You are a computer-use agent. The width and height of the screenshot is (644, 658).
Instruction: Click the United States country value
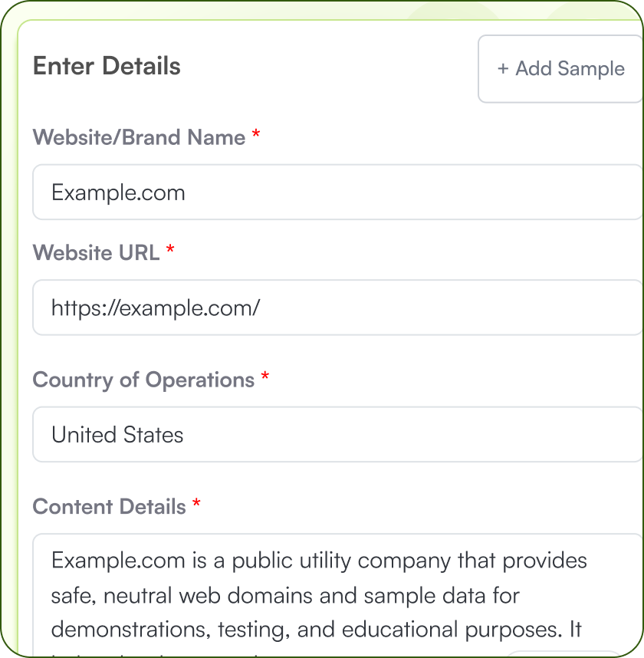pyautogui.click(x=117, y=435)
